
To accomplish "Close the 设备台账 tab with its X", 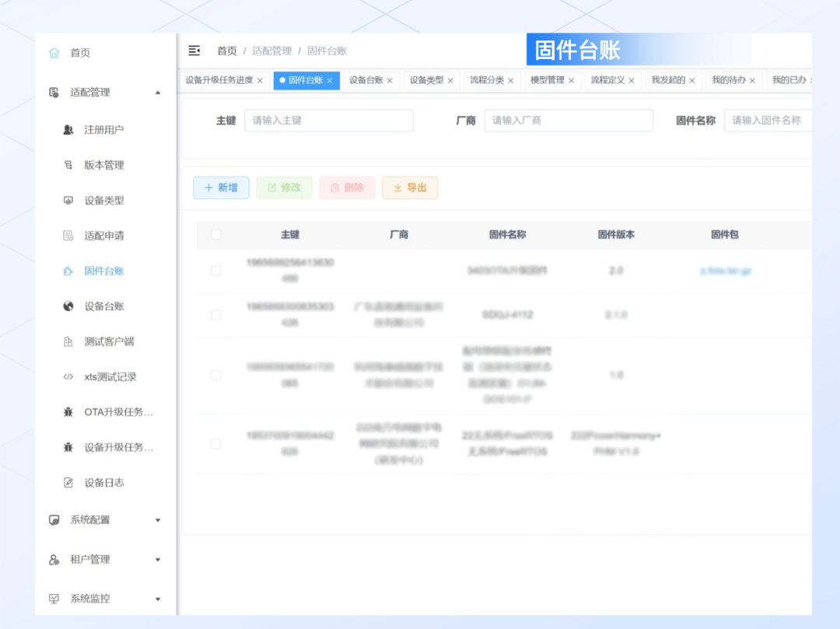I will [x=390, y=81].
